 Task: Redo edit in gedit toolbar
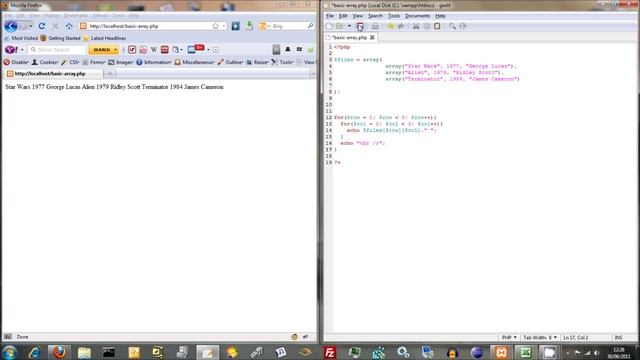tap(401, 26)
